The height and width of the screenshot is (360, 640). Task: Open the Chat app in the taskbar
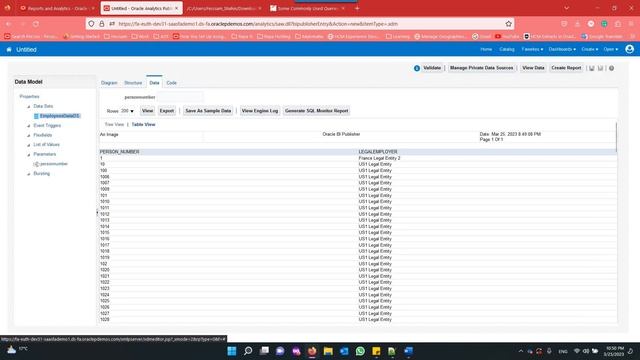280,351
